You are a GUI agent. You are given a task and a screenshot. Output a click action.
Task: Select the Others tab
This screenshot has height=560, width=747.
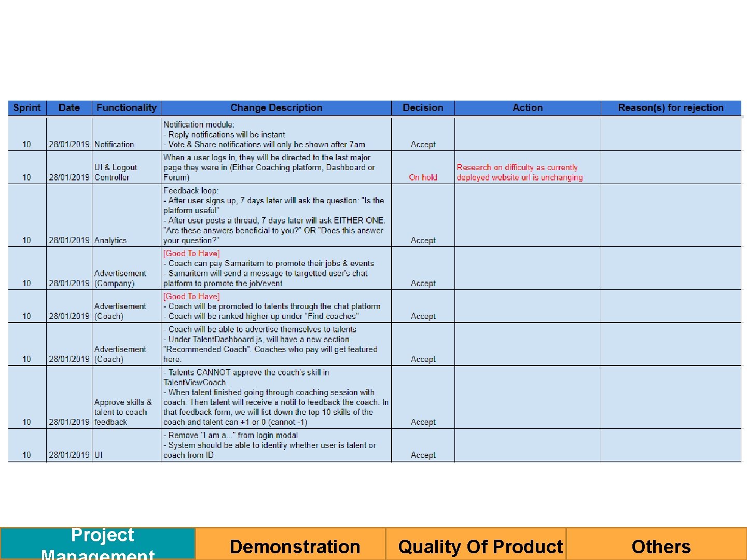pos(657,543)
